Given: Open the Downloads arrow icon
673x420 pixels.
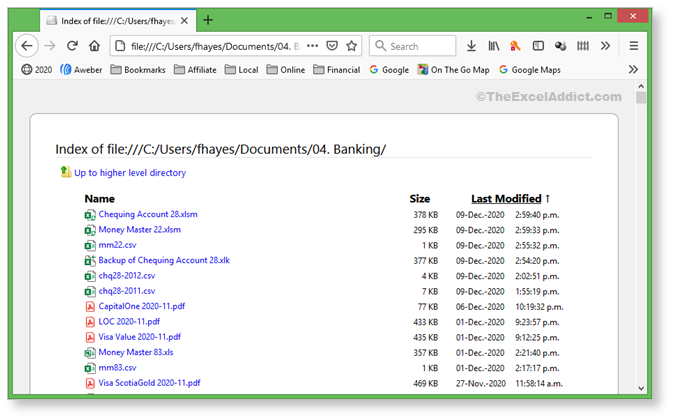Looking at the screenshot, I should [x=471, y=46].
